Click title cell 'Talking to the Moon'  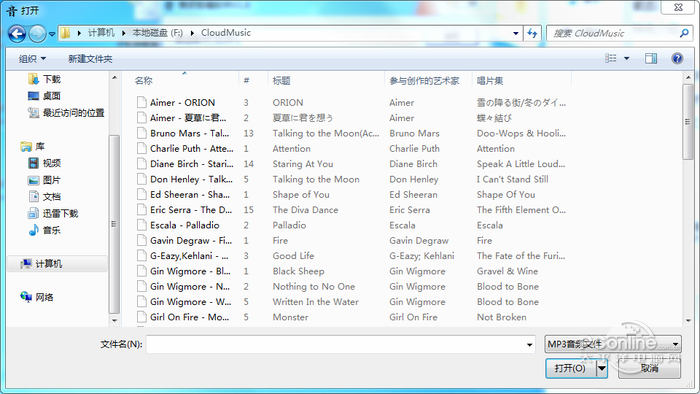click(316, 179)
